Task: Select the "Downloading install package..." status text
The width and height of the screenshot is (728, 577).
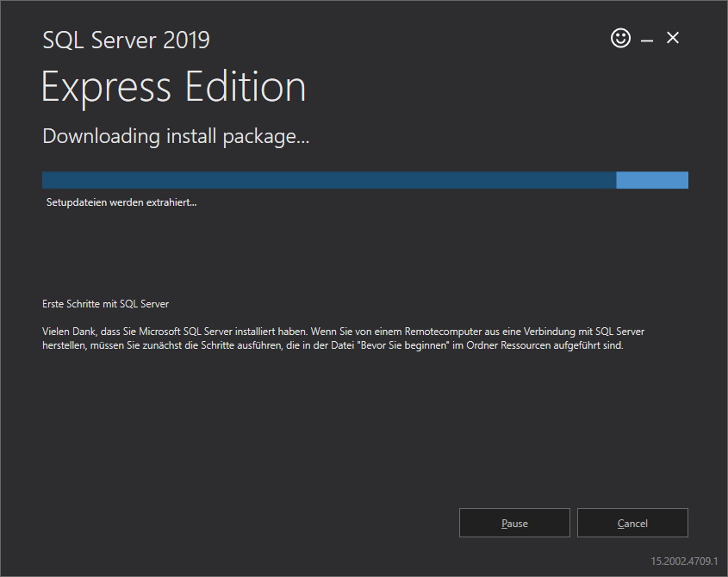Action: pyautogui.click(x=176, y=136)
